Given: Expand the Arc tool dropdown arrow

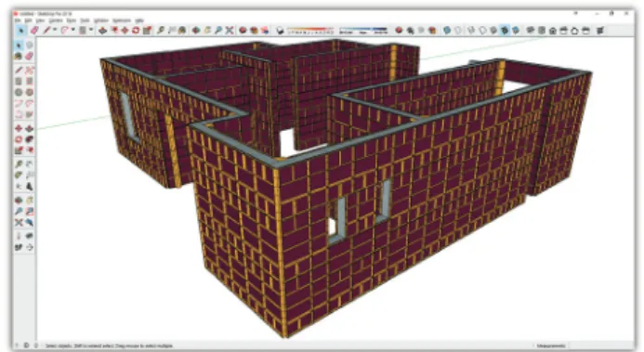Looking at the screenshot, I should pos(73,30).
